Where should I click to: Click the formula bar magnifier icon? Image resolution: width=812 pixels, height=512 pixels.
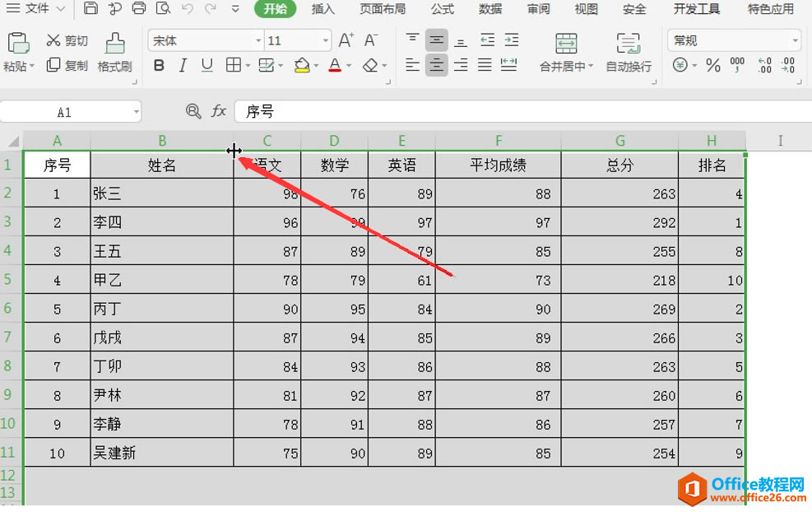[x=193, y=111]
